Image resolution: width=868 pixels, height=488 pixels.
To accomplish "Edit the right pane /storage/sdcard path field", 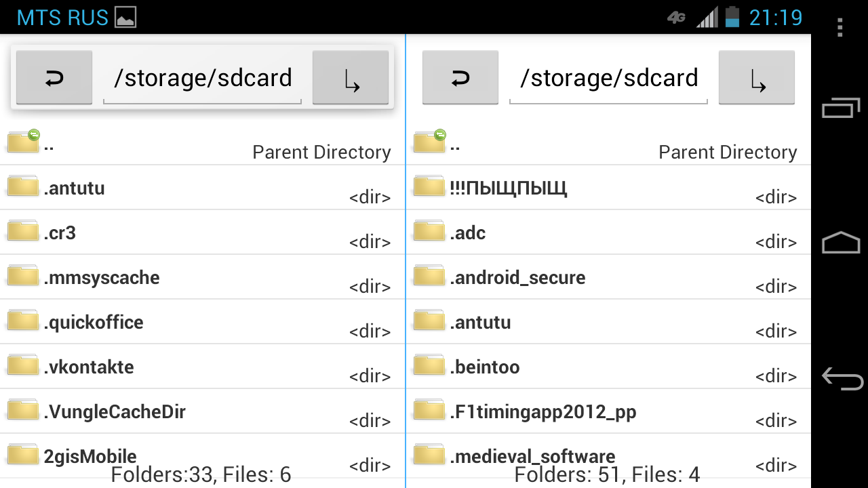I will pyautogui.click(x=608, y=79).
